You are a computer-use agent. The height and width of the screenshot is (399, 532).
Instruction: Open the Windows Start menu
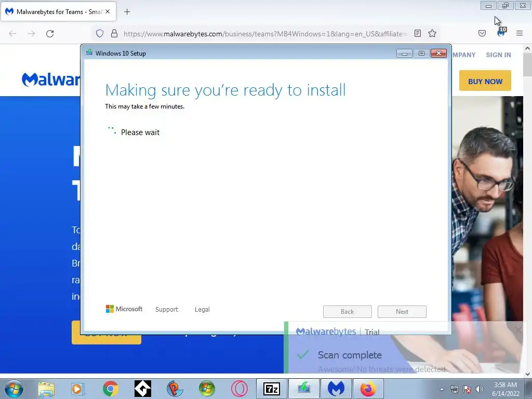pyautogui.click(x=14, y=389)
